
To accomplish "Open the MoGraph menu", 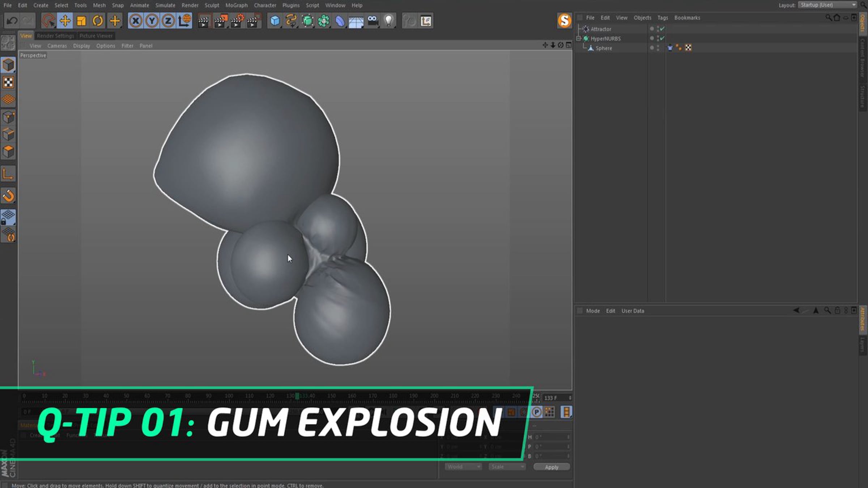I will click(x=237, y=5).
